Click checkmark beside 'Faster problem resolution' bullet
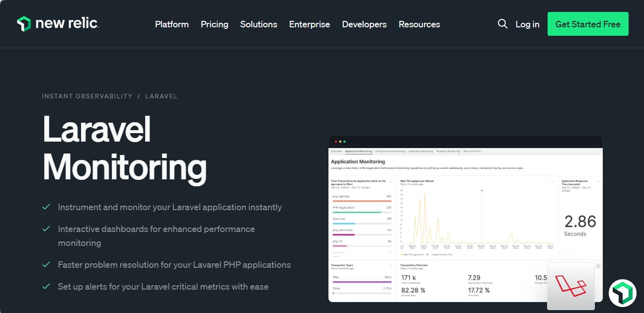The image size is (644, 313). pos(46,265)
